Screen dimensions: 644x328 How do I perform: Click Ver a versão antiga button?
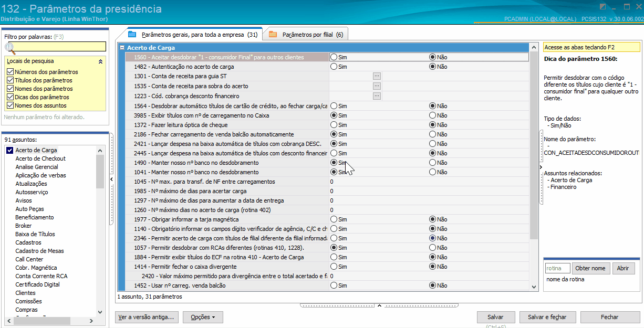point(147,317)
